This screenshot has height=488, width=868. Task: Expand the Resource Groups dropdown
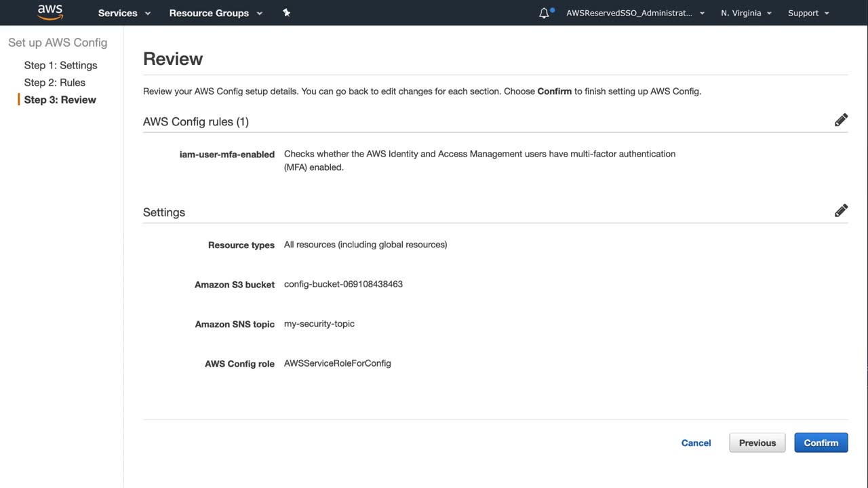(x=216, y=13)
